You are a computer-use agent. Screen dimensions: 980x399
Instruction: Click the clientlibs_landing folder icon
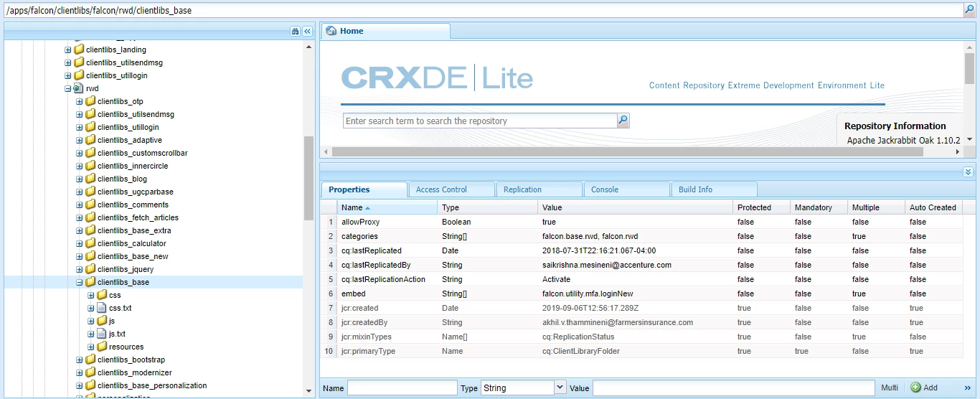pos(79,50)
